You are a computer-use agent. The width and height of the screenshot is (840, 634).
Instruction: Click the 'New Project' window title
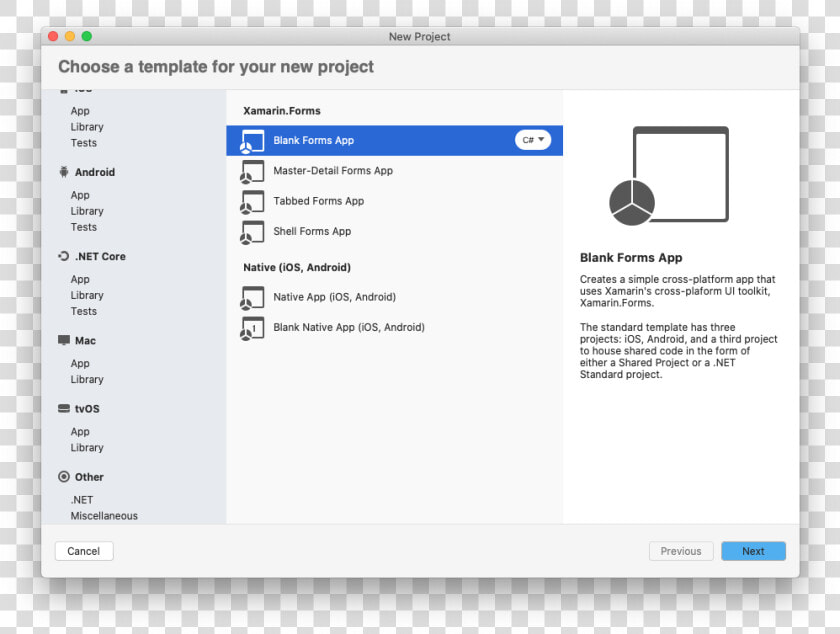click(x=419, y=36)
